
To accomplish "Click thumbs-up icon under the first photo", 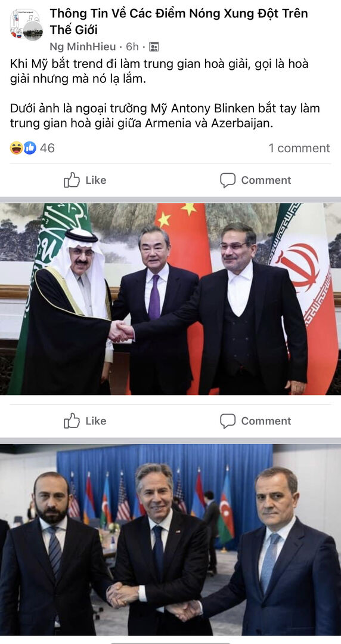I will [72, 421].
